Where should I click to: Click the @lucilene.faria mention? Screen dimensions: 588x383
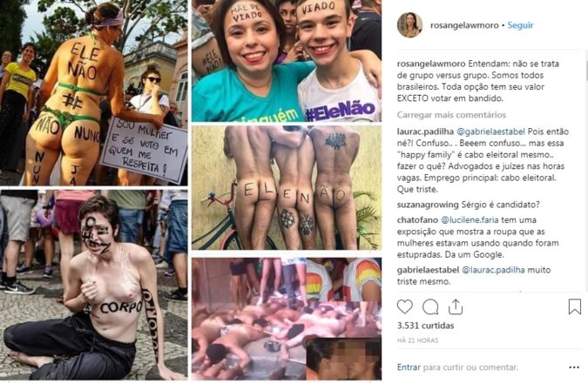pos(470,219)
